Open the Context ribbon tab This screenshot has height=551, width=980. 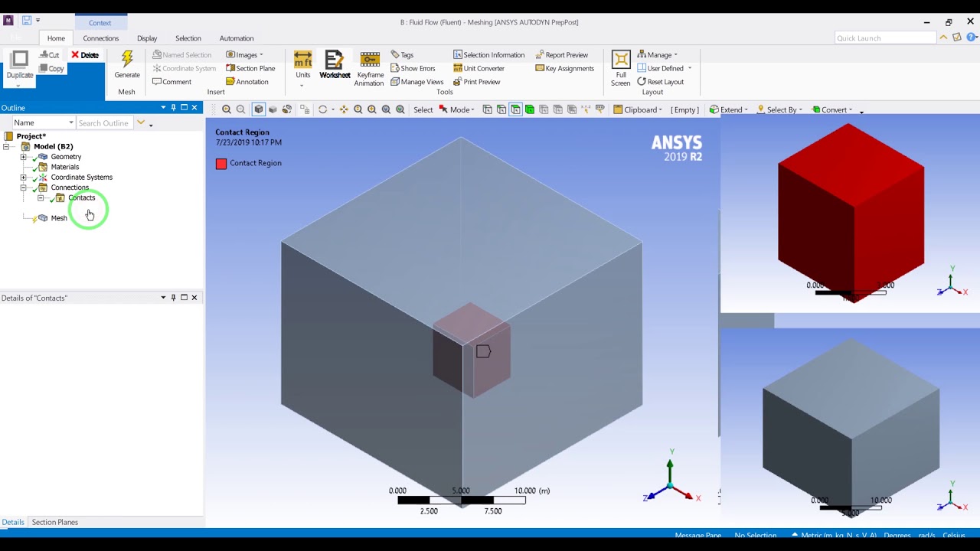click(x=100, y=23)
